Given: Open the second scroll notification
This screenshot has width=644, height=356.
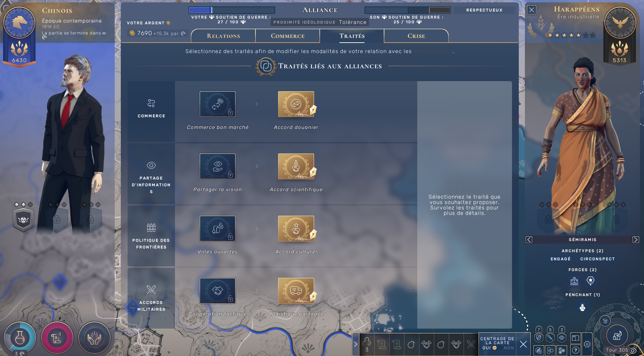Looking at the screenshot, I should pos(397,344).
